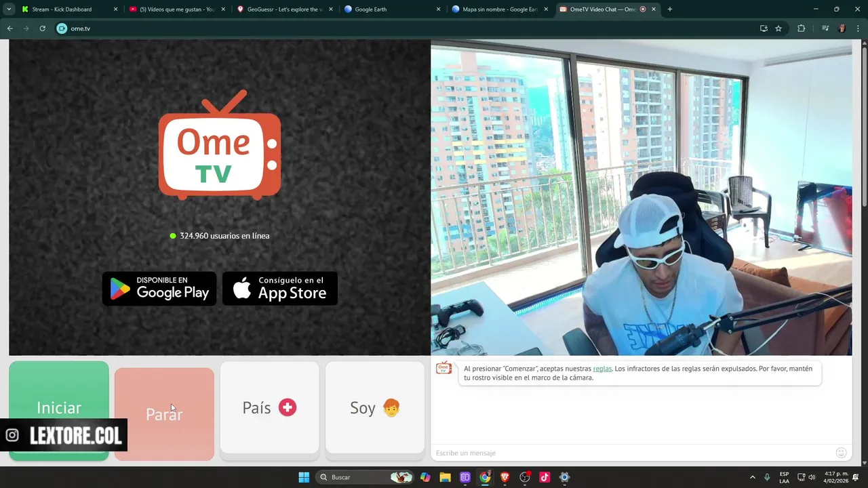Open the Soy gender selector

[x=375, y=407]
